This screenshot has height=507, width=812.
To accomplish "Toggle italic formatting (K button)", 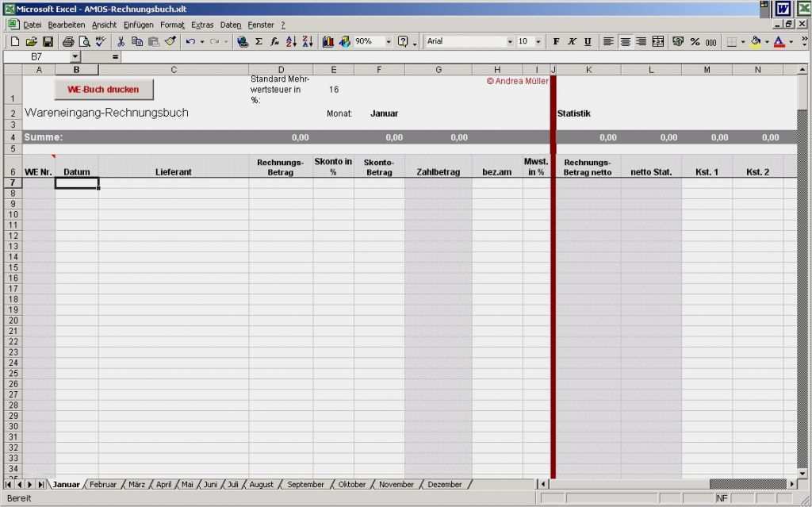I will [x=572, y=41].
